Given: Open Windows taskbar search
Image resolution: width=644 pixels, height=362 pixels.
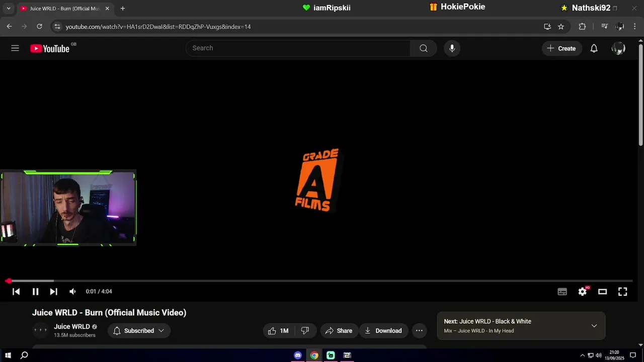Looking at the screenshot, I should pos(24,355).
